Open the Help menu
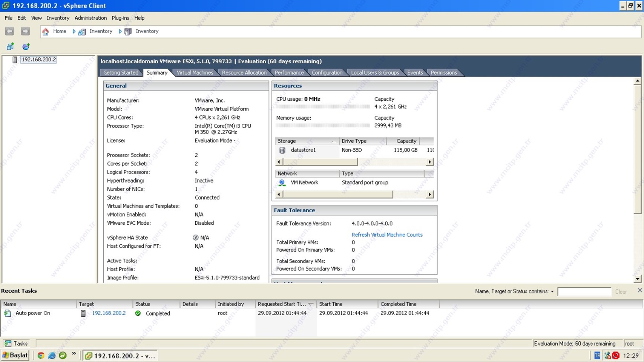Screen dimensions: 644x362 [x=140, y=18]
